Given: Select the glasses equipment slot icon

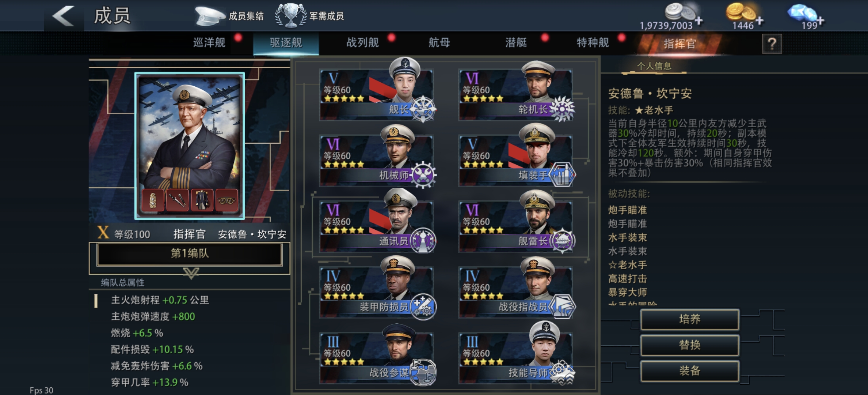Looking at the screenshot, I should pos(226,200).
